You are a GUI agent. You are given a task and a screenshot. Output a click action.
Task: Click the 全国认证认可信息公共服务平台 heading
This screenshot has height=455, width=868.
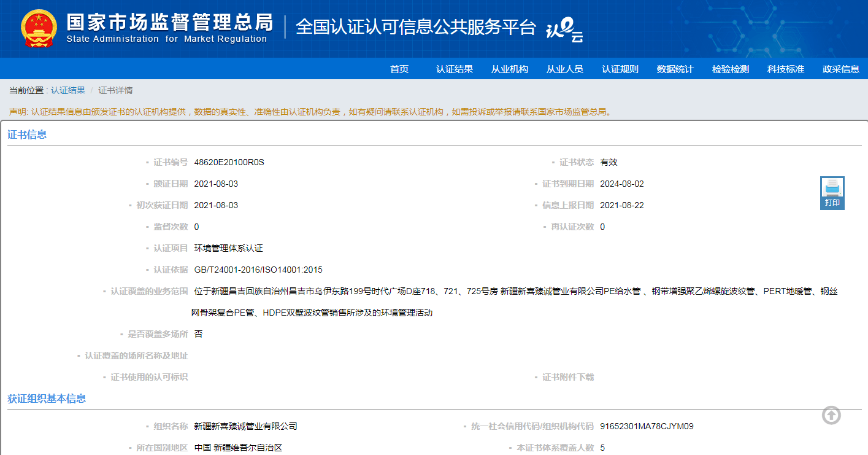(416, 27)
